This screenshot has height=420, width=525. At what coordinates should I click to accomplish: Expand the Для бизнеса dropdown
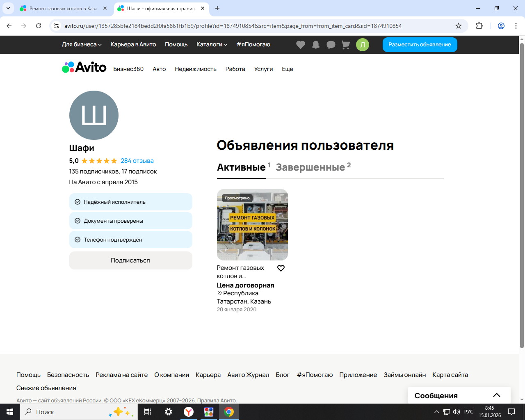(x=81, y=45)
